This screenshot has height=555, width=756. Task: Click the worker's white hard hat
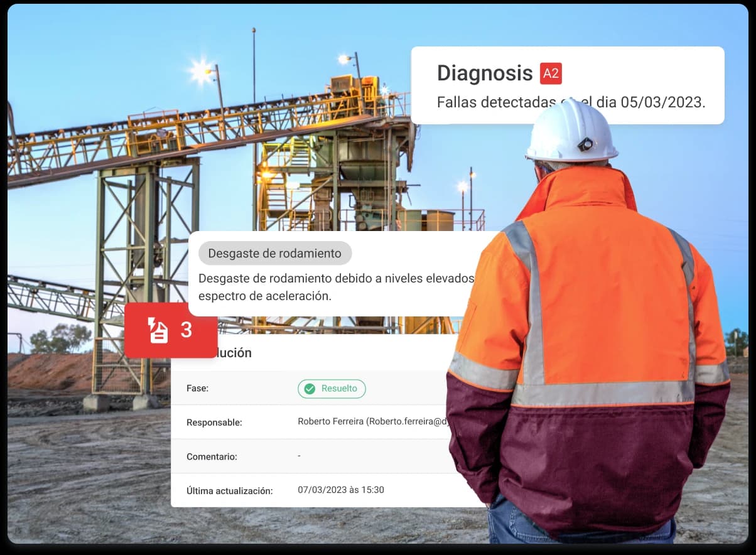[570, 132]
